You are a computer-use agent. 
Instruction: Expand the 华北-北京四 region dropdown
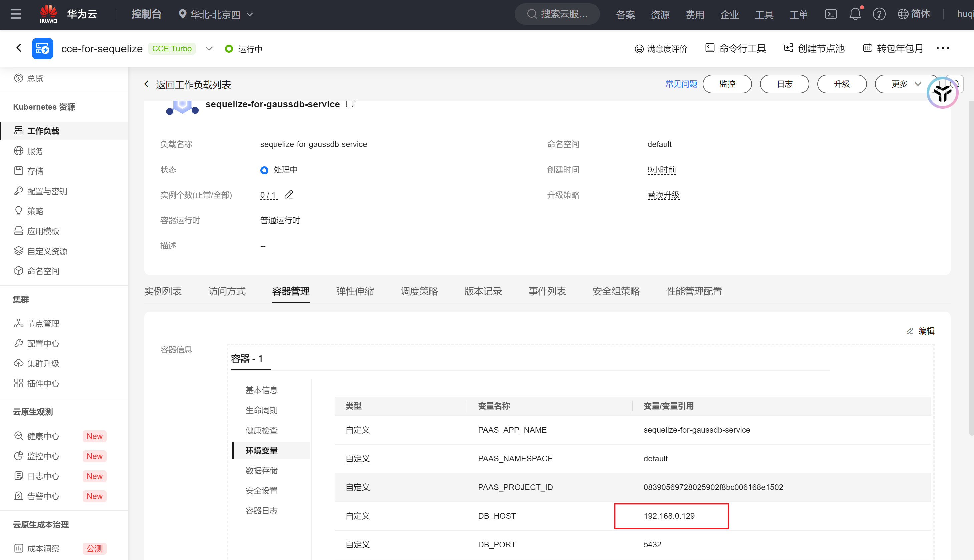pos(216,15)
